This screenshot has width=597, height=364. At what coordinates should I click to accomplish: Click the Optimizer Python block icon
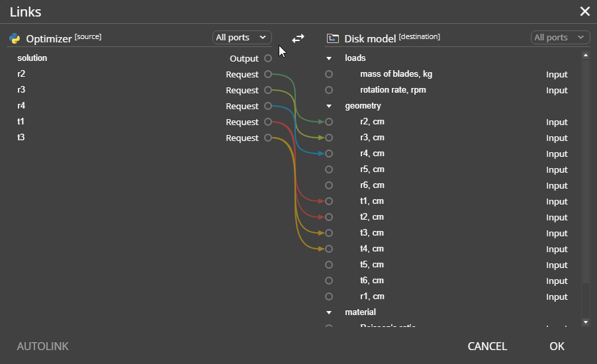[15, 38]
